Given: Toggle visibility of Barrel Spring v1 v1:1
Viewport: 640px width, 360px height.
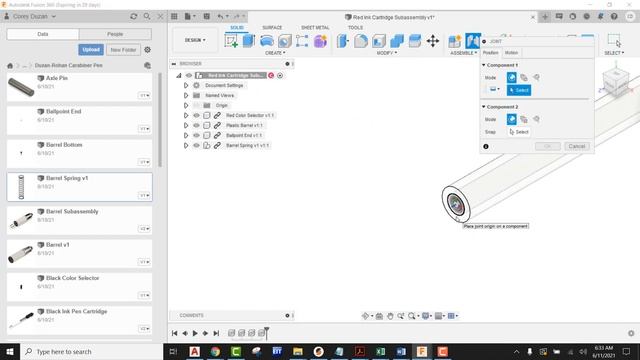Looking at the screenshot, I should point(196,145).
